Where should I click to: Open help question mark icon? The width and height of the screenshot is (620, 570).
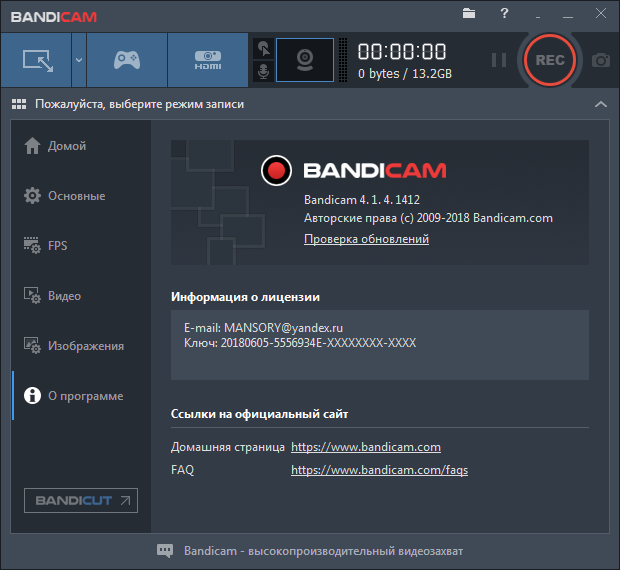[505, 13]
